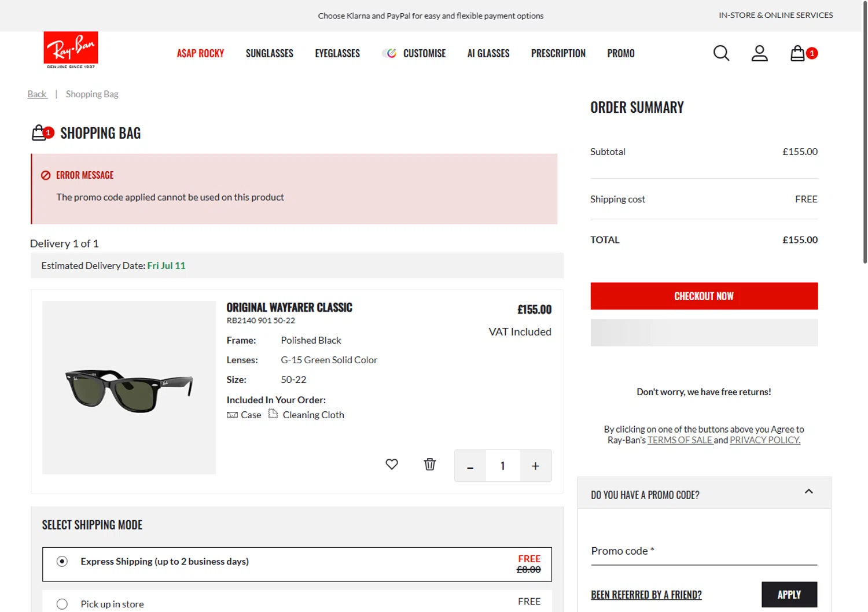Click the Cleaning Cloth icon
868x612 pixels.
pyautogui.click(x=273, y=414)
